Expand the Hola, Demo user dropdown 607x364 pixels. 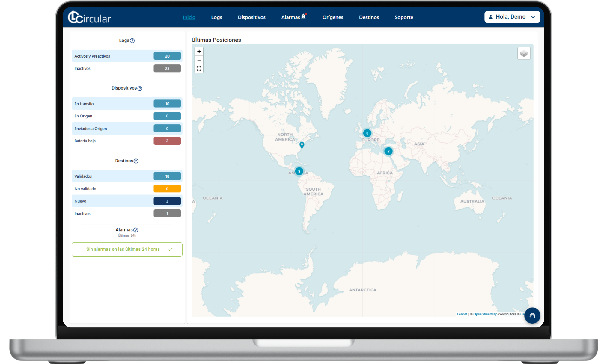(x=512, y=17)
